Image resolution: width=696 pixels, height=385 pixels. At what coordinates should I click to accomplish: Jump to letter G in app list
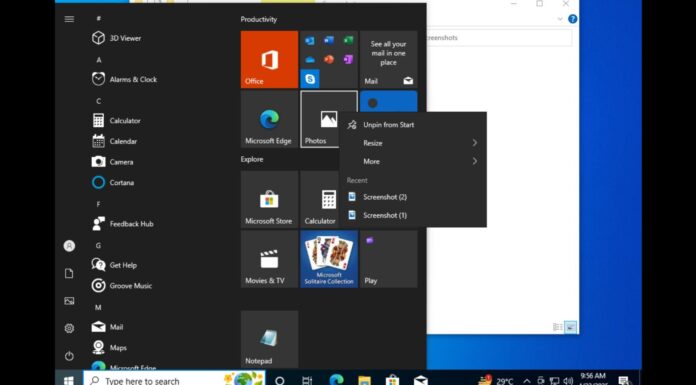click(x=99, y=245)
